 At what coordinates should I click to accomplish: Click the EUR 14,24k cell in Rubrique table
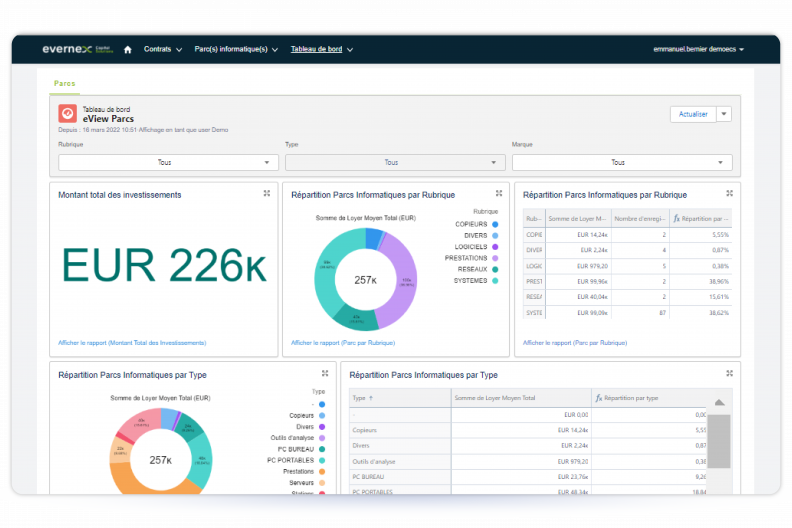click(x=578, y=235)
